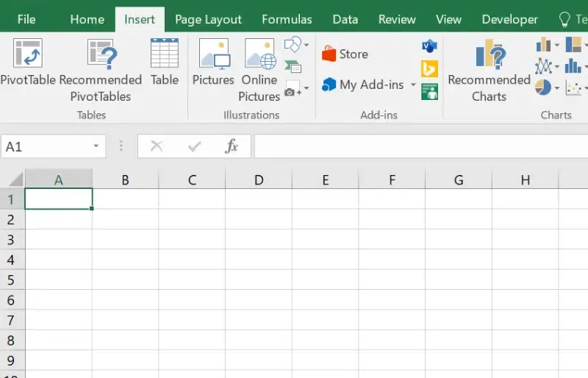Expand the Name Box dropdown arrow
The height and width of the screenshot is (378, 588).
[x=96, y=146]
